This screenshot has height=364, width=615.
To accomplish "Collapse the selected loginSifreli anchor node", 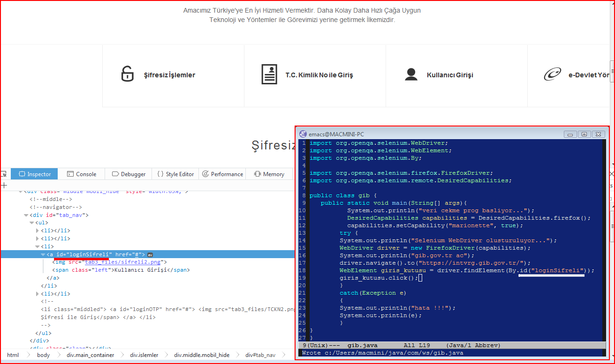I will click(43, 254).
